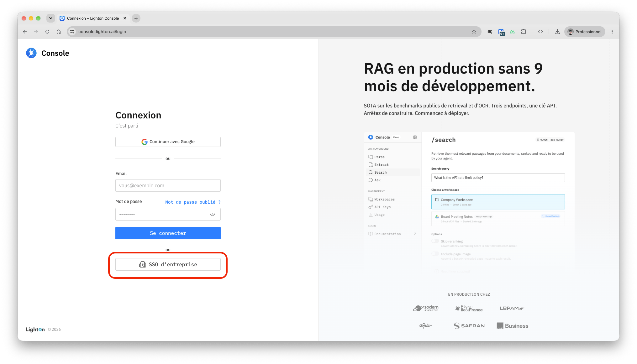The width and height of the screenshot is (637, 364).
Task: Focus the Email input field
Action: (168, 185)
